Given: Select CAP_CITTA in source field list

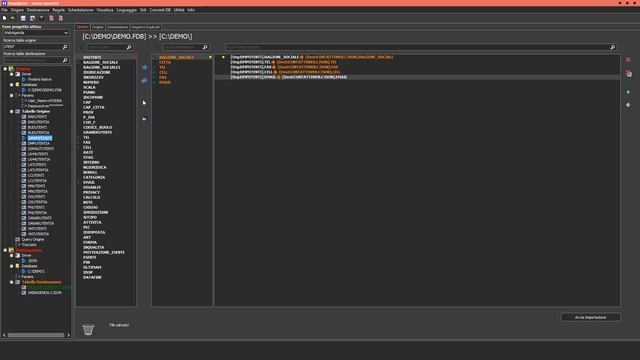Looking at the screenshot, I should pos(94,107).
